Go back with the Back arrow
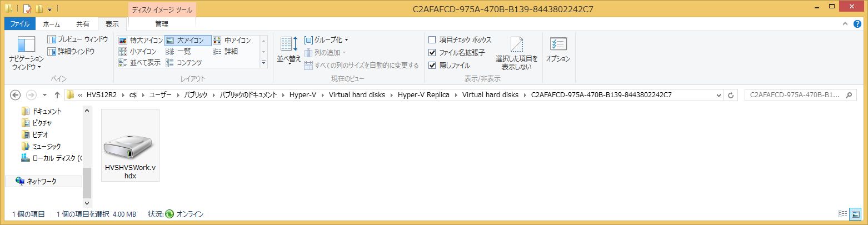 (16, 94)
